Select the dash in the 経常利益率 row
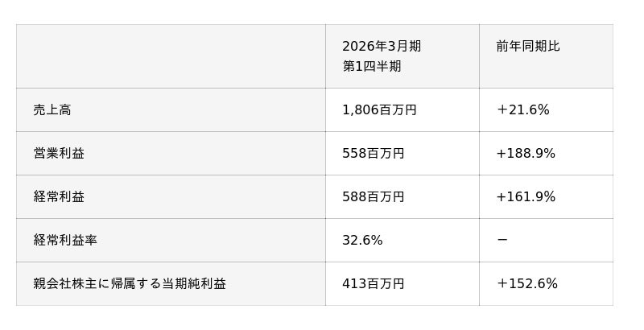The image size is (644, 330). coord(502,241)
